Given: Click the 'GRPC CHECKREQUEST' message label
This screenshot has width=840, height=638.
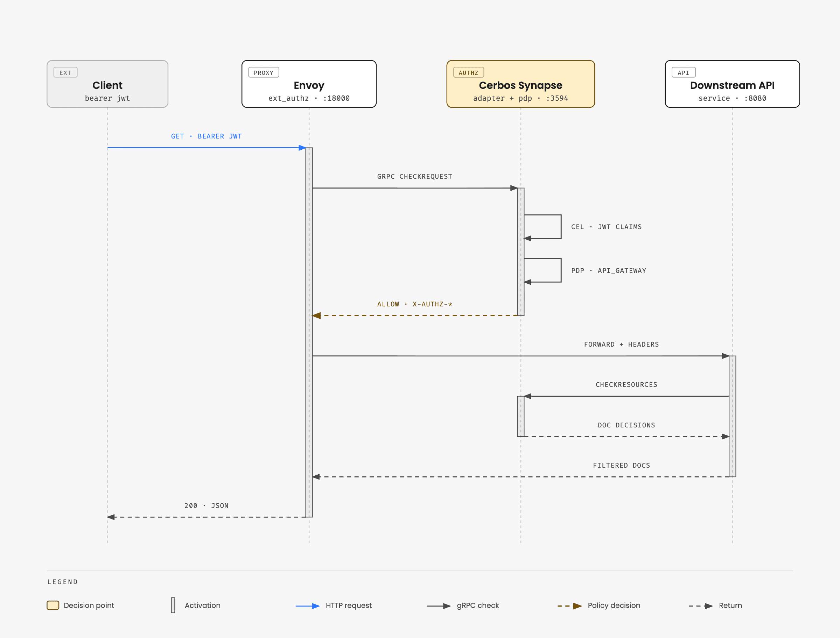Looking at the screenshot, I should (x=414, y=177).
